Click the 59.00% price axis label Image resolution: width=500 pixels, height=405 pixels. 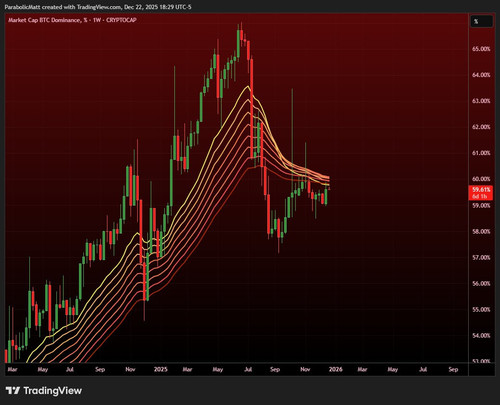tap(481, 205)
